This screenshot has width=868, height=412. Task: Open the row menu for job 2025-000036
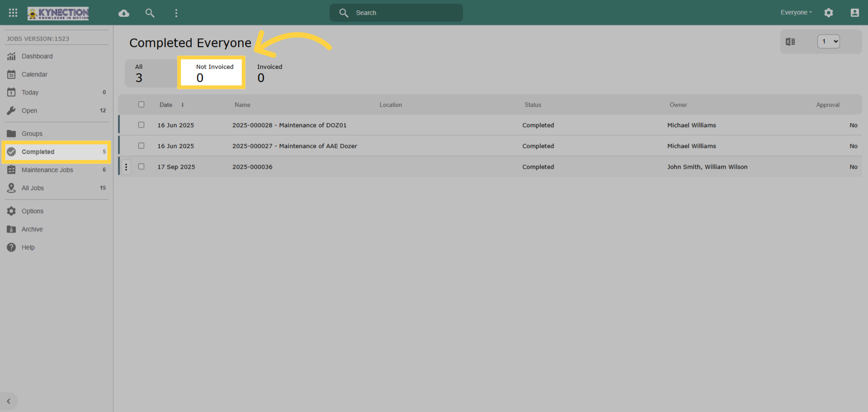[x=126, y=167]
